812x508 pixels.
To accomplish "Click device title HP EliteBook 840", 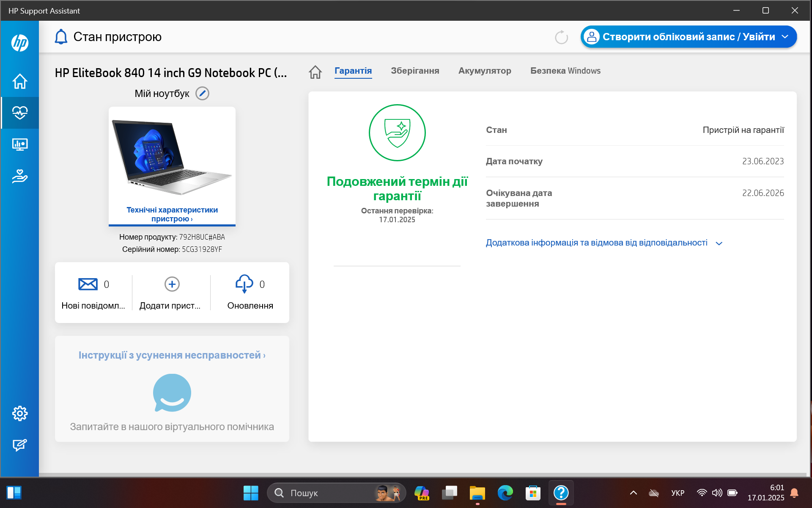I will point(171,73).
